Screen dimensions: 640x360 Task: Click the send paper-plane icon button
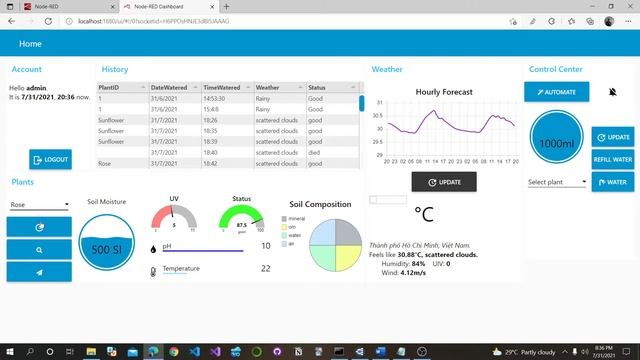39,272
